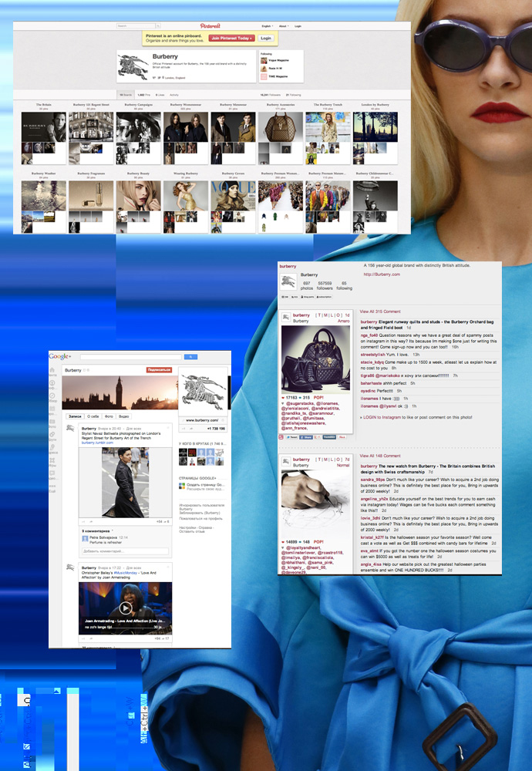Open Burberry Covers board with Vogue cover
The width and height of the screenshot is (532, 771).
point(233,196)
